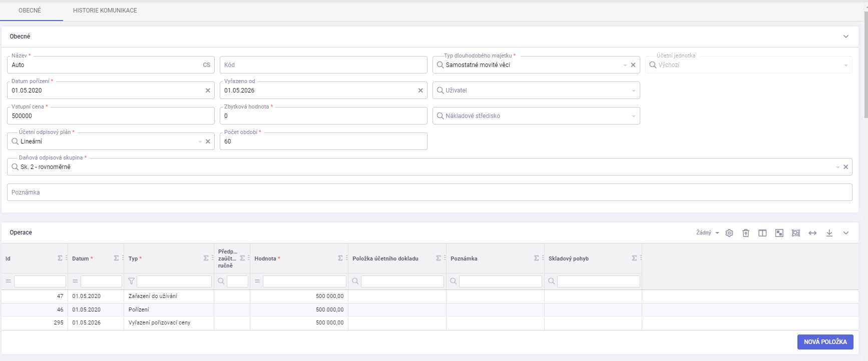Image resolution: width=868 pixels, height=361 pixels.
Task: Click the vertical page scrollbar
Action: [866, 65]
